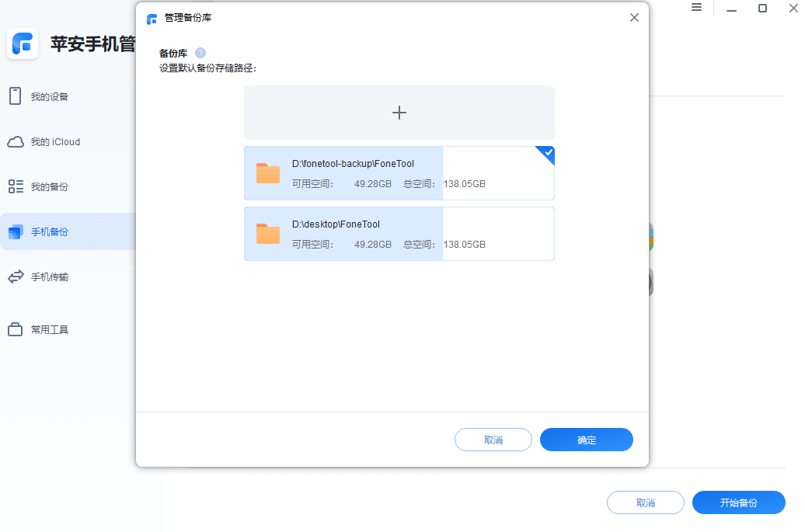Select D:\desktop\FoneTool as default backup path
The width and height of the screenshot is (805, 532).
(x=399, y=233)
